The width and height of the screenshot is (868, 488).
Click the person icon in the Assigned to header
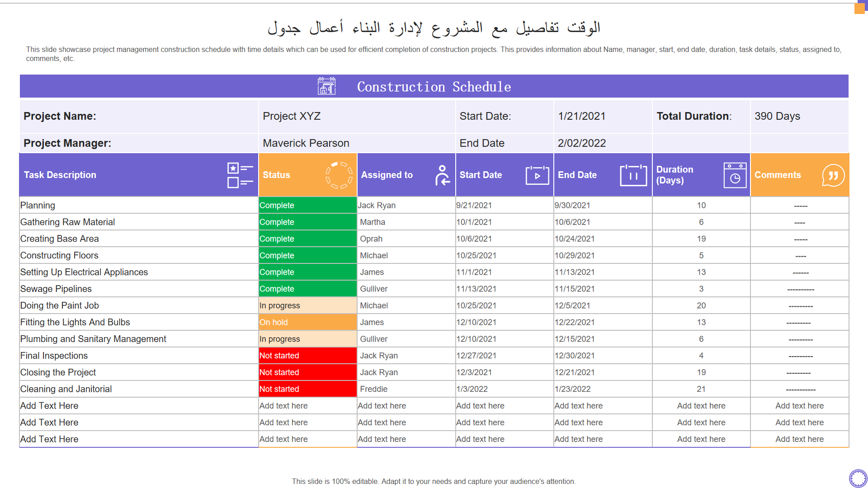[442, 175]
